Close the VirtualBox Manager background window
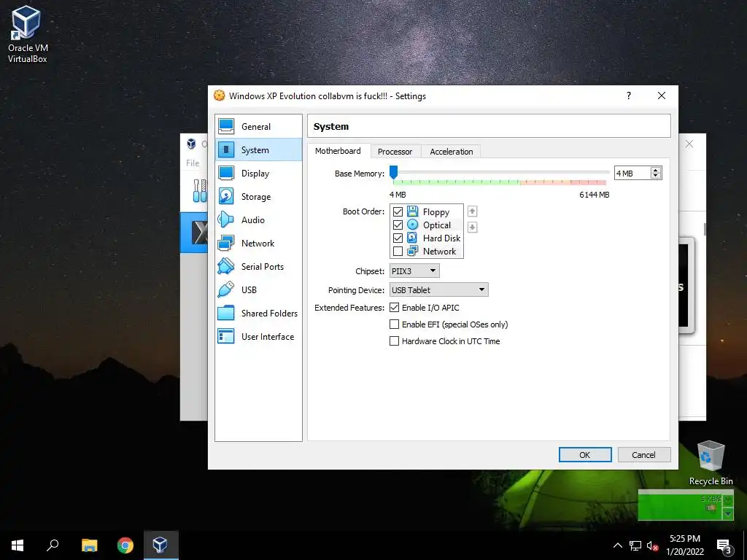747x560 pixels. tap(689, 144)
